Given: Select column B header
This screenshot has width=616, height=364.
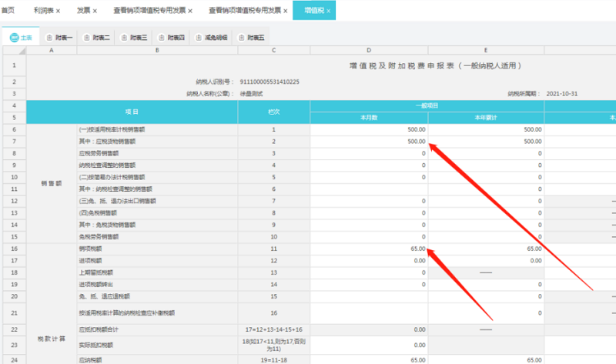Looking at the screenshot, I should [157, 50].
